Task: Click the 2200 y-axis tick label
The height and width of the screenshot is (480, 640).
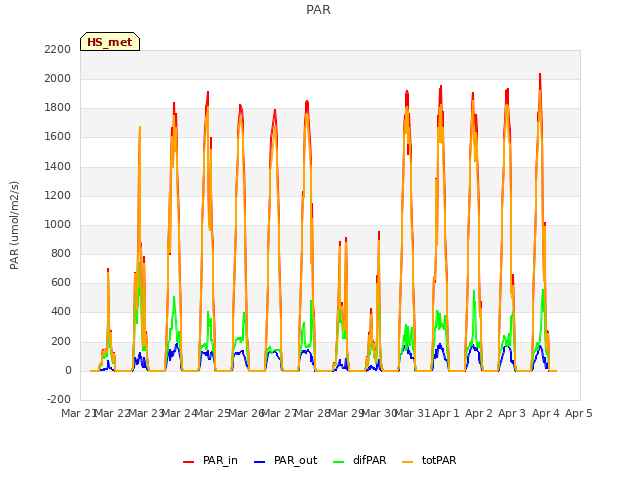Action: (58, 49)
